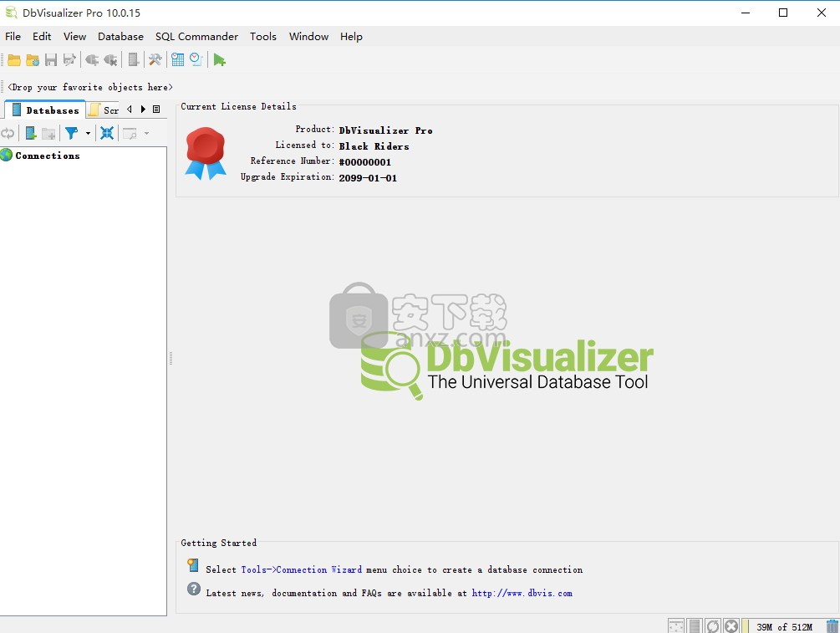
Task: Click the DbVisualizer Pro product value
Action: tap(385, 130)
